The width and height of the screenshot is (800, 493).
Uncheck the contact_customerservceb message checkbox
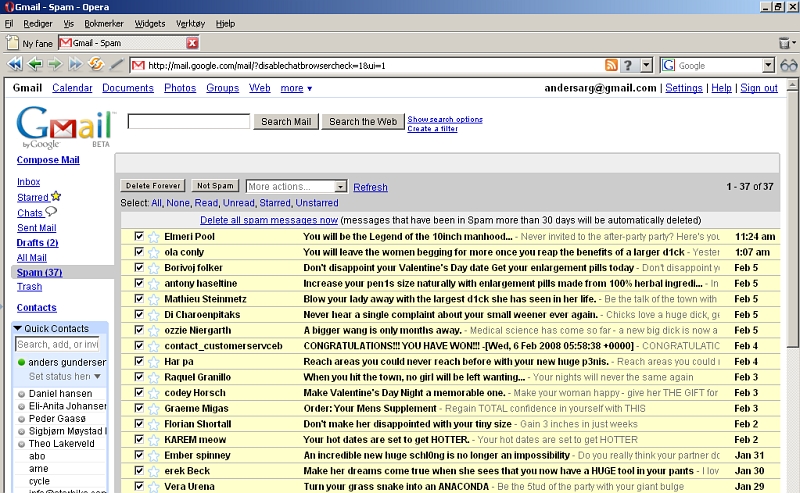(x=139, y=345)
